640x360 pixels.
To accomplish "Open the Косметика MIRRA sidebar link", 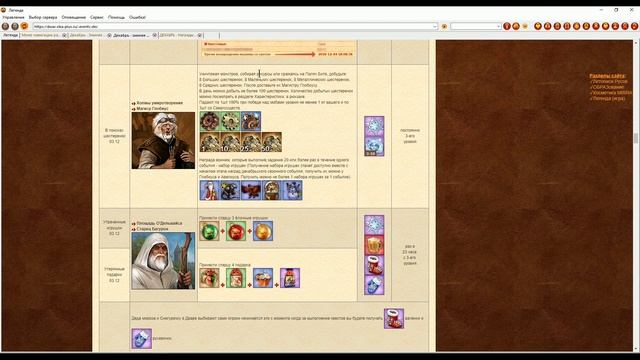I will click(x=612, y=93).
